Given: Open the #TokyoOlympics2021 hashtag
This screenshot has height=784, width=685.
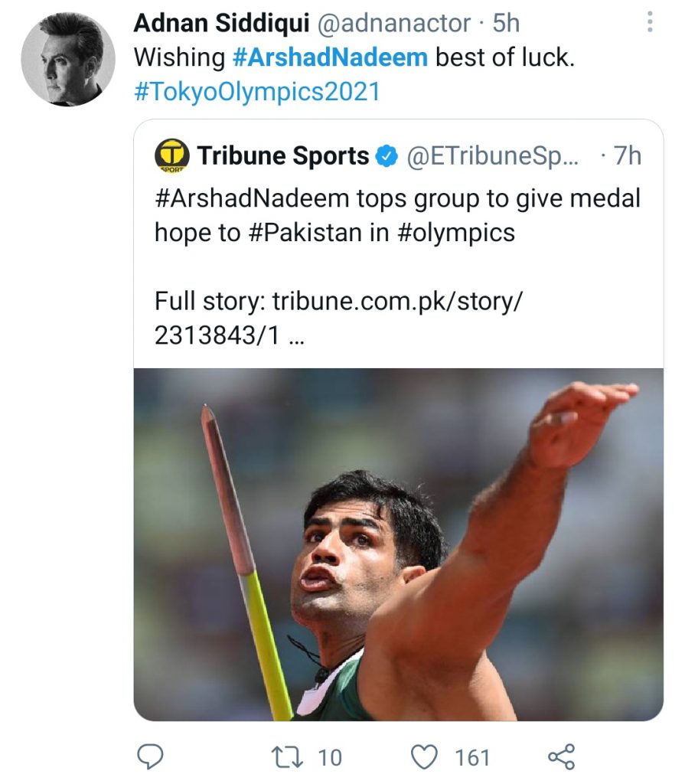Looking at the screenshot, I should (x=257, y=92).
